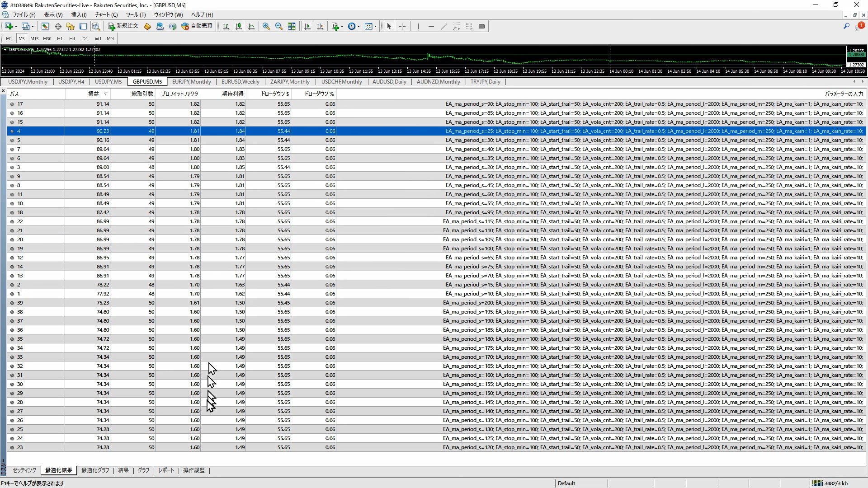
Task: Open Market Watch window icon
Action: pos(45,26)
